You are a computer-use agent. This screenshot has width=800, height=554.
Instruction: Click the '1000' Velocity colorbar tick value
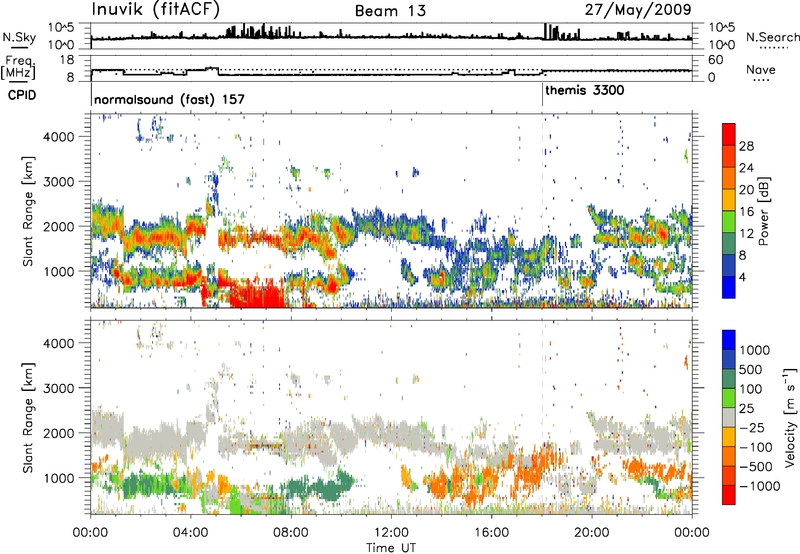point(755,350)
